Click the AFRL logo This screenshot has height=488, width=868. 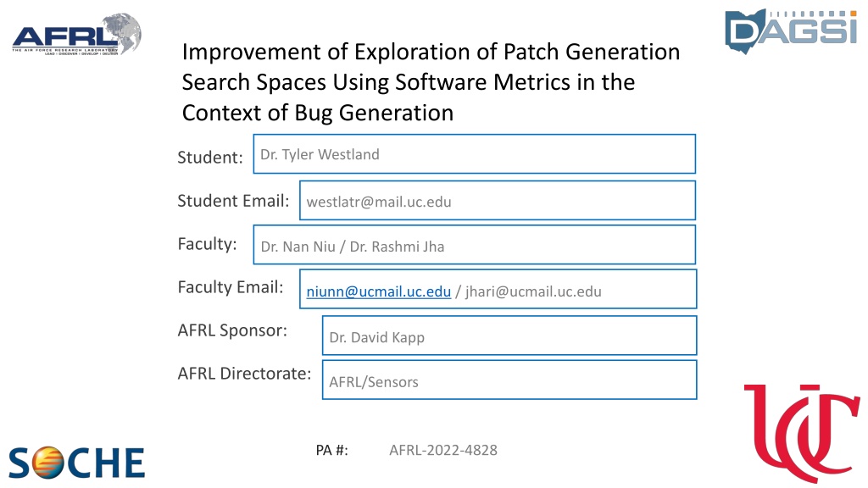76,34
